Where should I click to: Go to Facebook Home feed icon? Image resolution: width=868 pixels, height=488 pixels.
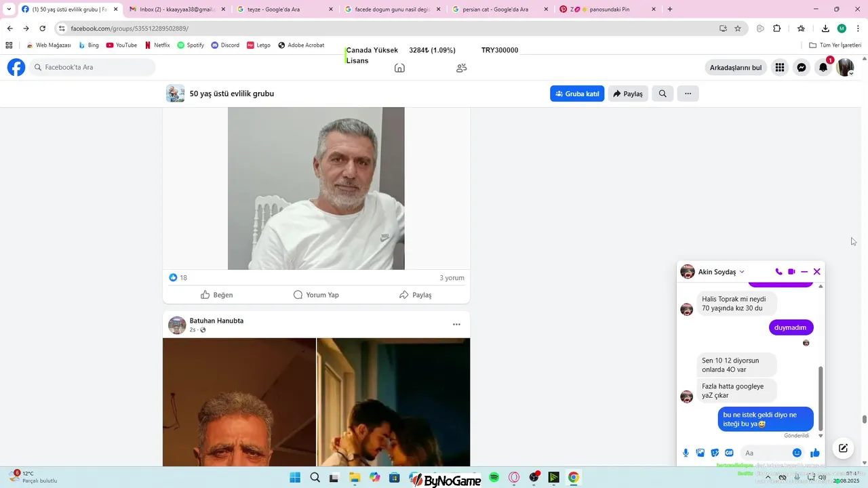point(399,68)
